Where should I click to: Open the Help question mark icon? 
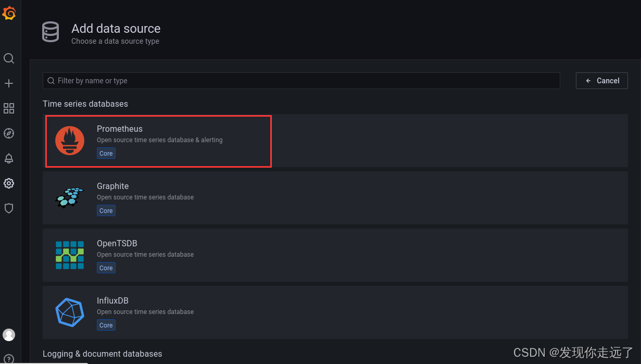click(9, 359)
